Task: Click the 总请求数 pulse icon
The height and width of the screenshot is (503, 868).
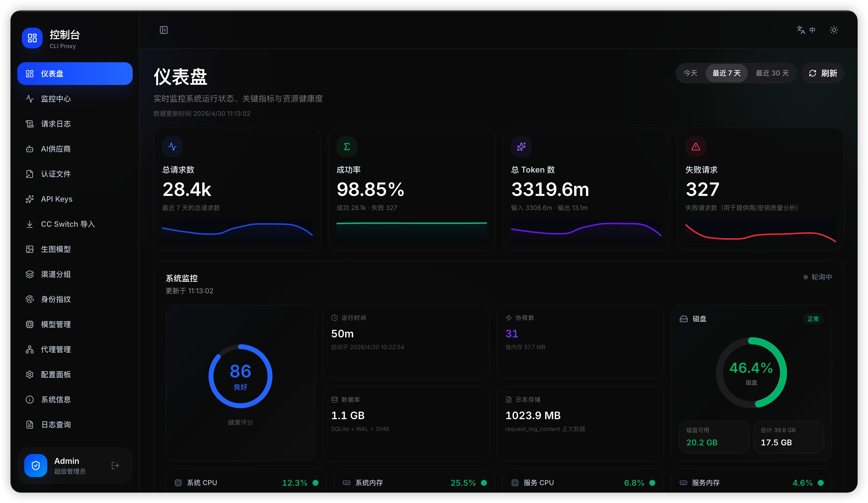Action: 172,147
